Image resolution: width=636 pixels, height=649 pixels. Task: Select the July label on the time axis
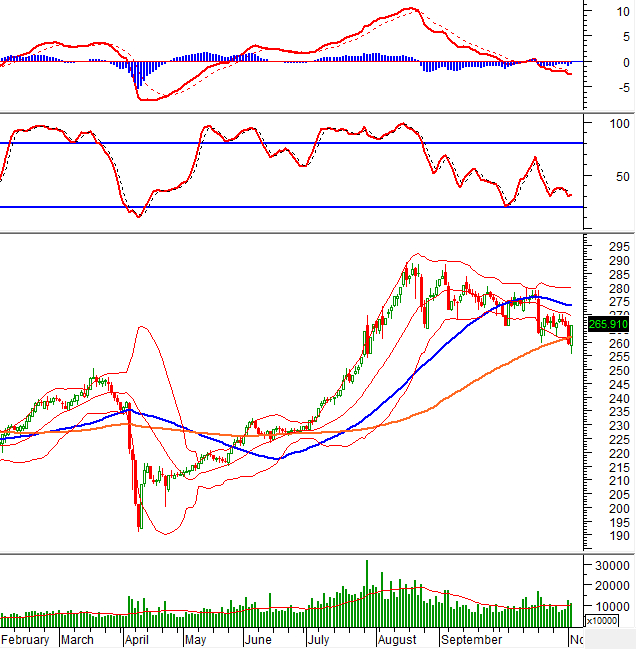[x=319, y=639]
